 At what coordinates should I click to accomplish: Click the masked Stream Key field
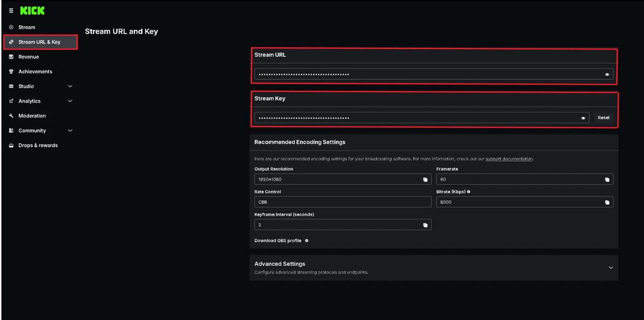[x=422, y=118]
